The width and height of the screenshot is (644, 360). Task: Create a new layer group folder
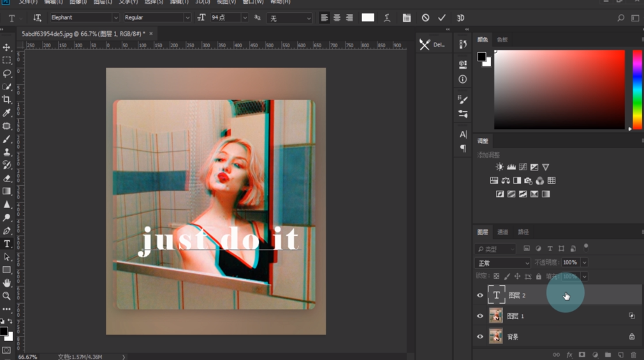tap(608, 355)
